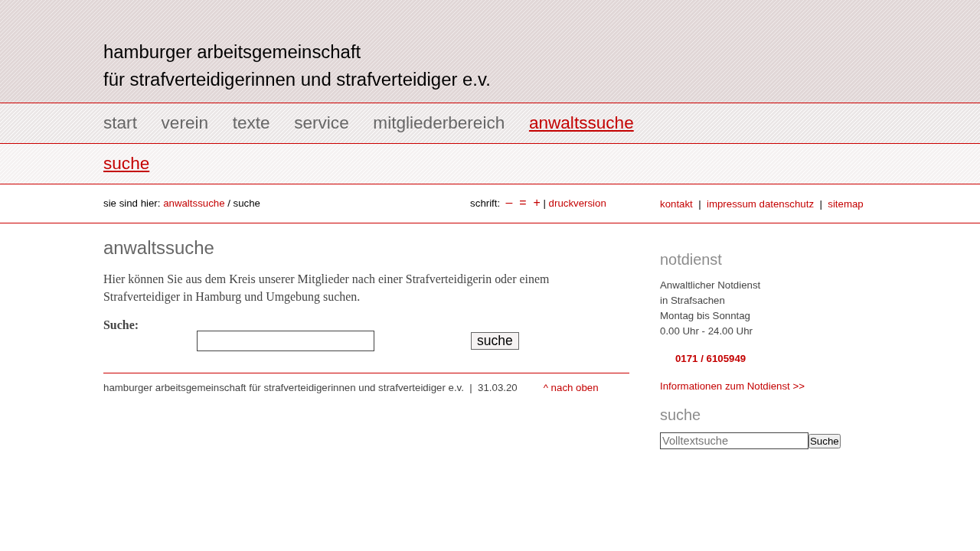This screenshot has width=980, height=551.
Task: Open the start menu item
Action: coord(120,123)
